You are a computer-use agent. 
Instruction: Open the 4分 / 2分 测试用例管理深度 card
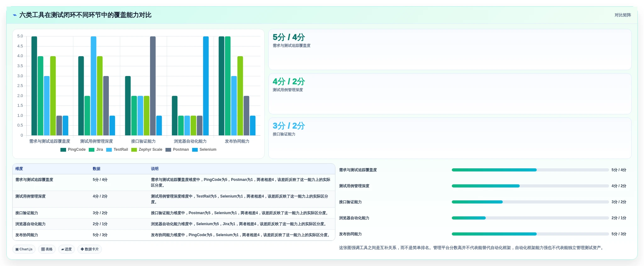coord(450,94)
